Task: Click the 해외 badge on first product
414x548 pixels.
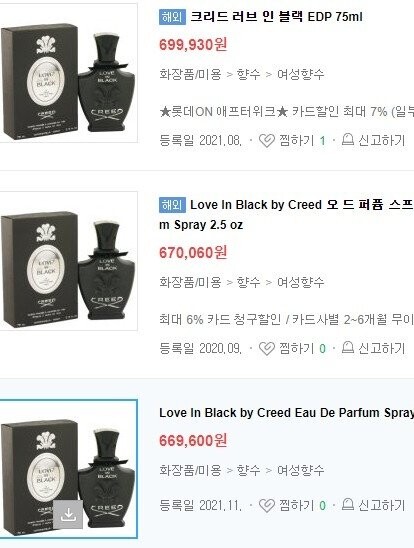Action: click(x=172, y=17)
